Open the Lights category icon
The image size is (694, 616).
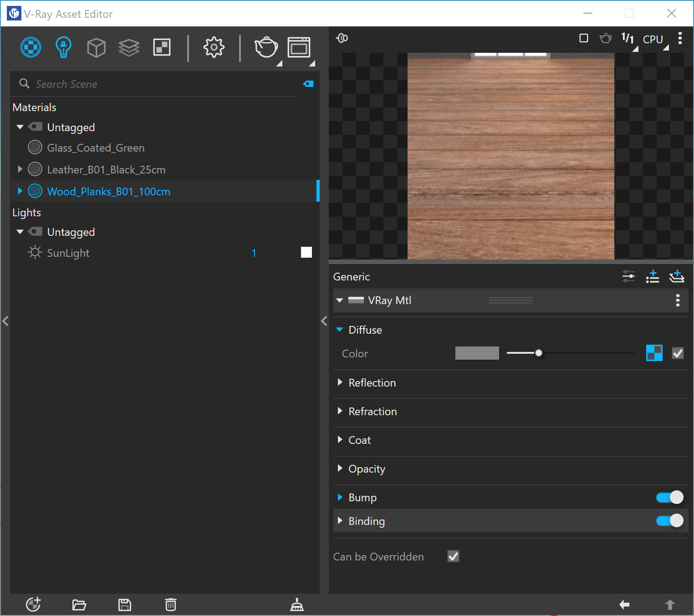[63, 47]
